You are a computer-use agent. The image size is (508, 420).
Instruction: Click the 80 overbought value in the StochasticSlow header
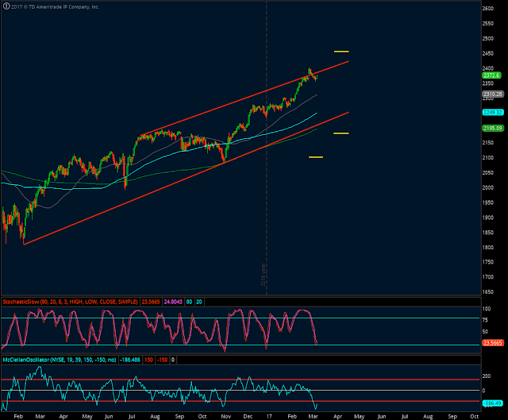pos(189,302)
